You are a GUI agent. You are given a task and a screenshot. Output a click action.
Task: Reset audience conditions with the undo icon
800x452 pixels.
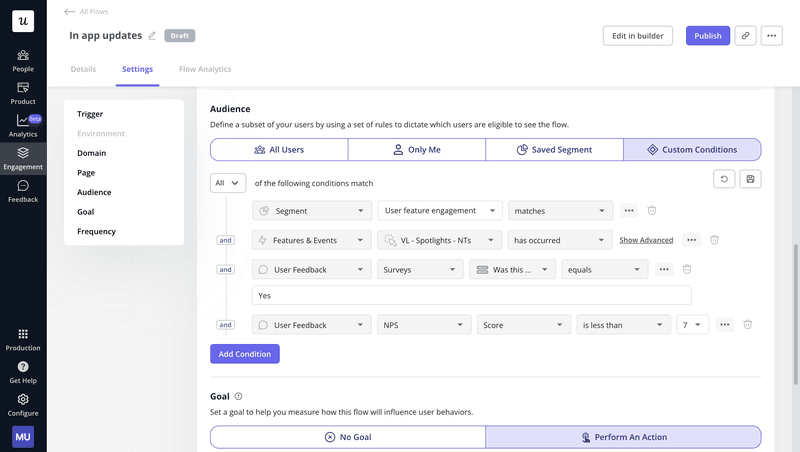coord(724,179)
